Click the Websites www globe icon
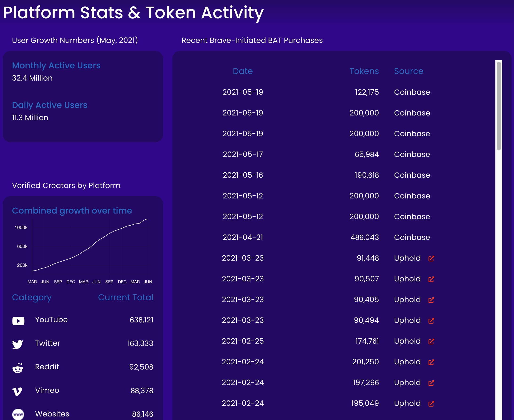This screenshot has width=514, height=420. (18, 414)
